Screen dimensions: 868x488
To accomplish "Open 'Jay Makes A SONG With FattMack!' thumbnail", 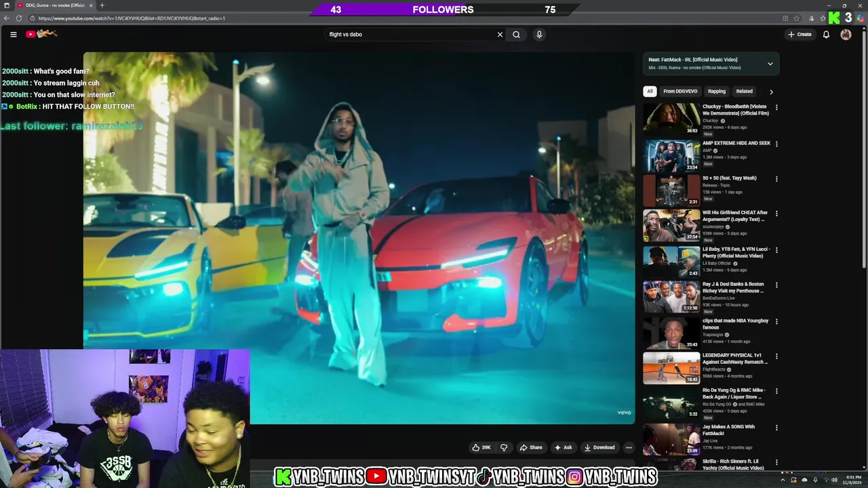I will 671,439.
